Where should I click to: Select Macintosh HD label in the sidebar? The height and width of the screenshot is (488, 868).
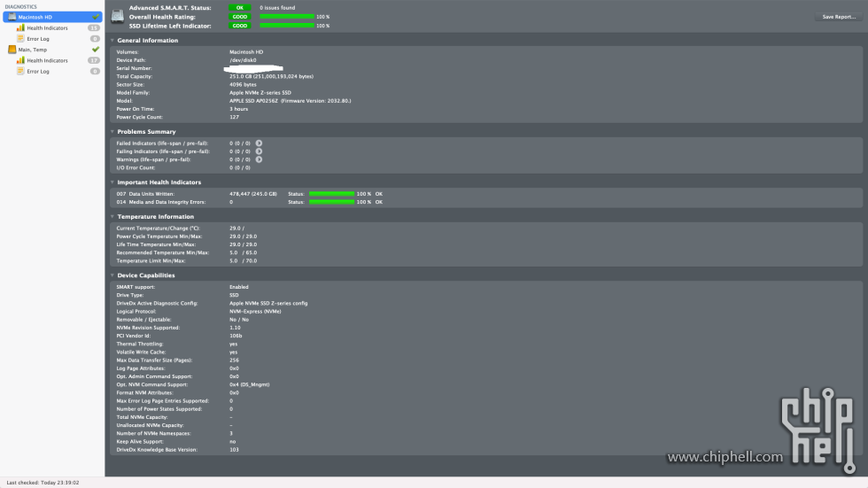[35, 17]
